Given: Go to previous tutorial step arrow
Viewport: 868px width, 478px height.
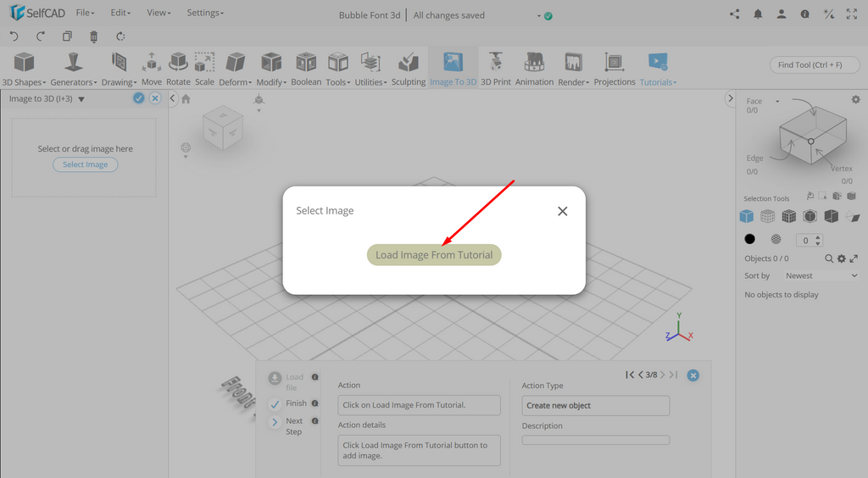Looking at the screenshot, I should tap(641, 375).
